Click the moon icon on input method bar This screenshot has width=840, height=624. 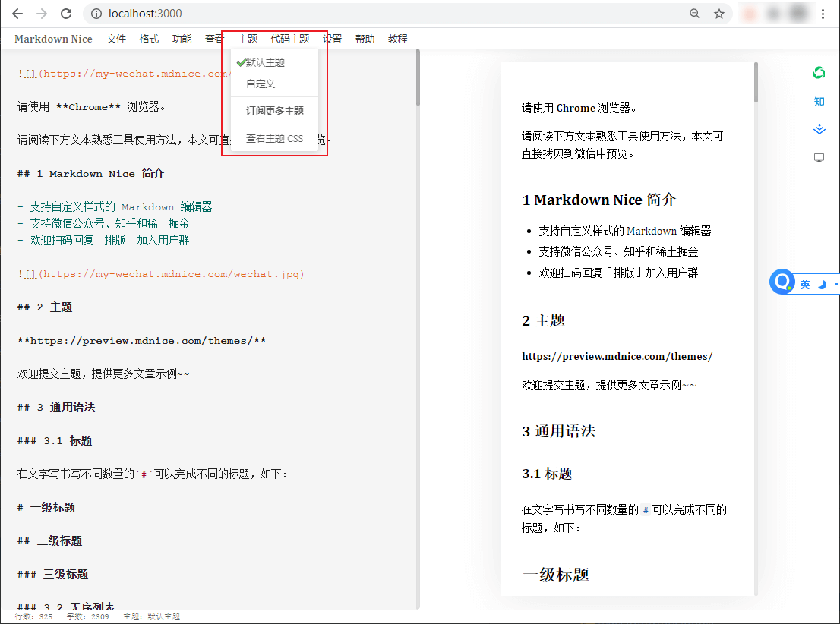tap(822, 285)
